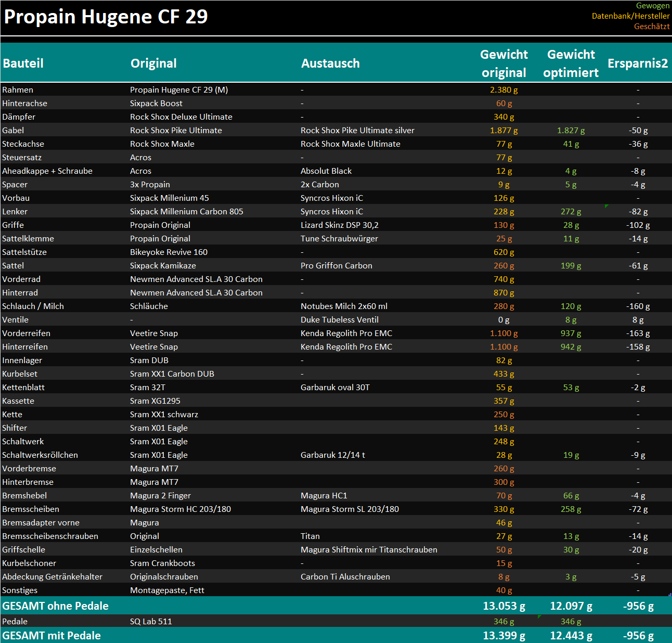Click the Austausch column header
The image size is (672, 643).
(x=330, y=63)
